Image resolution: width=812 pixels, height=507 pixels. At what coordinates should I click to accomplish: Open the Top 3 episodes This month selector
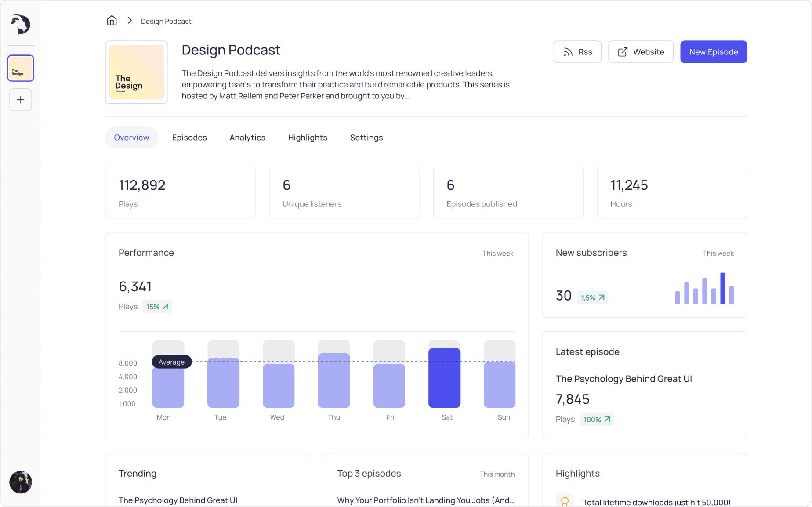tap(497, 474)
